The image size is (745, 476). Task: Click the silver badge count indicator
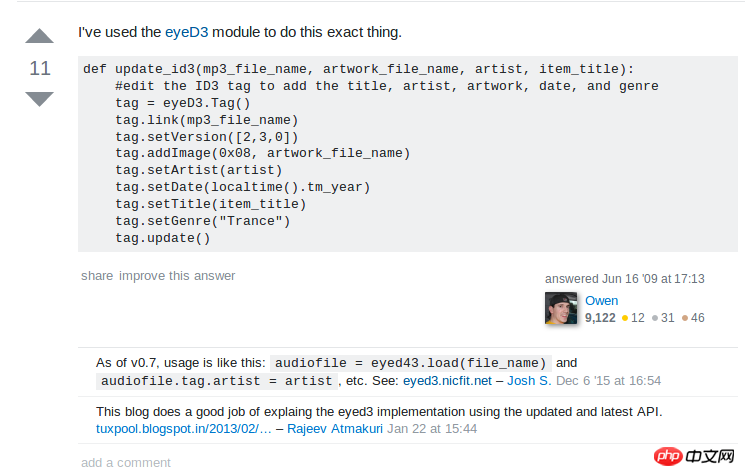(x=662, y=318)
